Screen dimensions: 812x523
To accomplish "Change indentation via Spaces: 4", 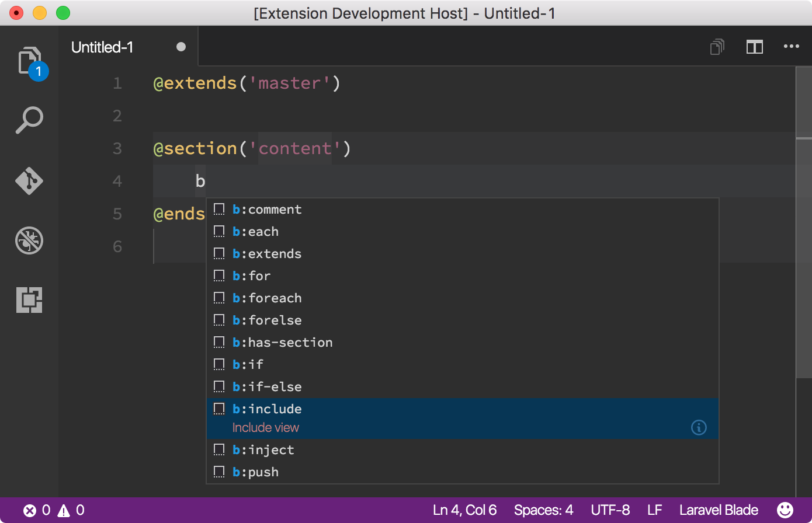I will [543, 510].
